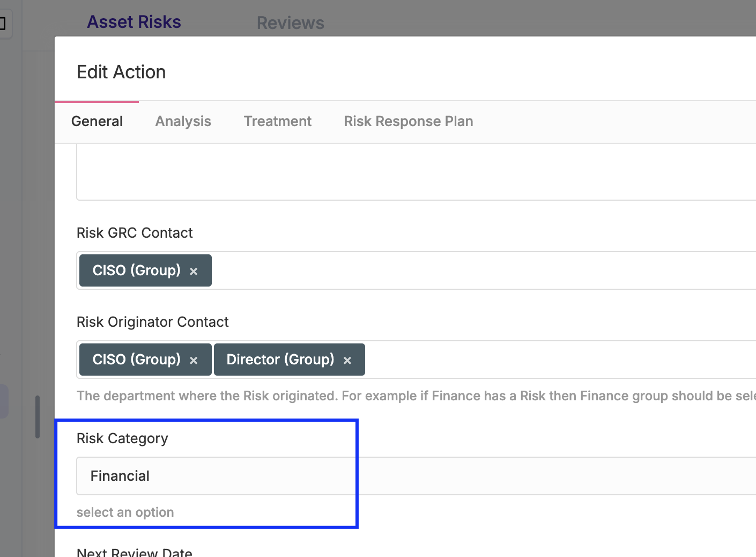Open the Analysis tab
Screen dimensions: 756x557
tap(183, 121)
